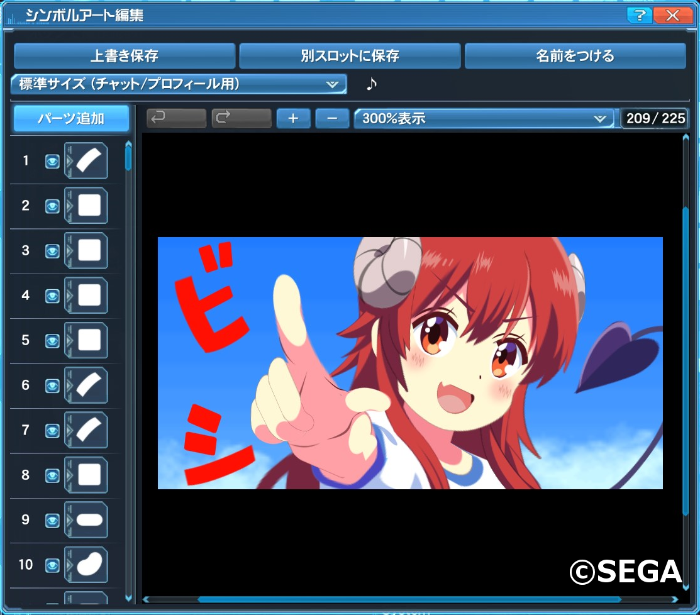Image resolution: width=700 pixels, height=615 pixels.
Task: Expand layer 3 via its small triangle
Action: pos(69,250)
